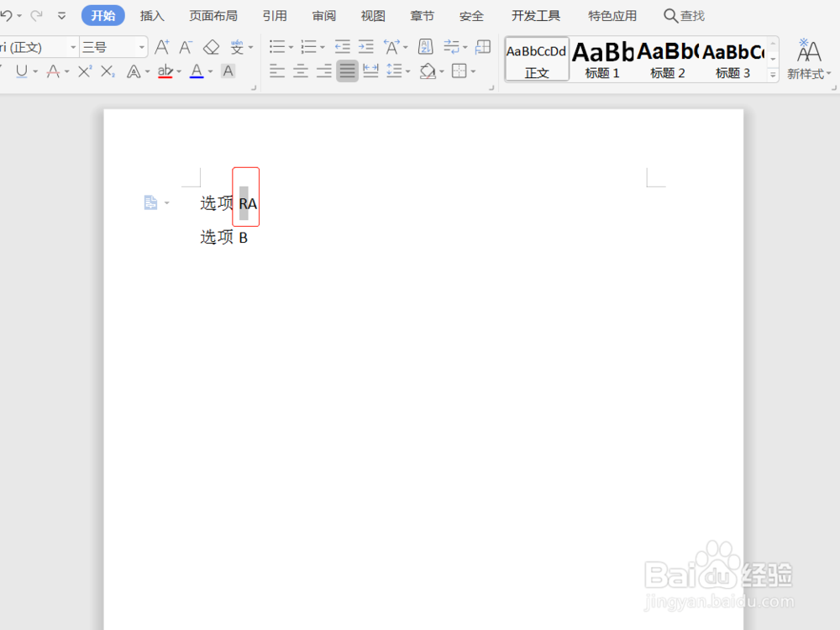Open the font name dropdown arrow

click(x=73, y=47)
